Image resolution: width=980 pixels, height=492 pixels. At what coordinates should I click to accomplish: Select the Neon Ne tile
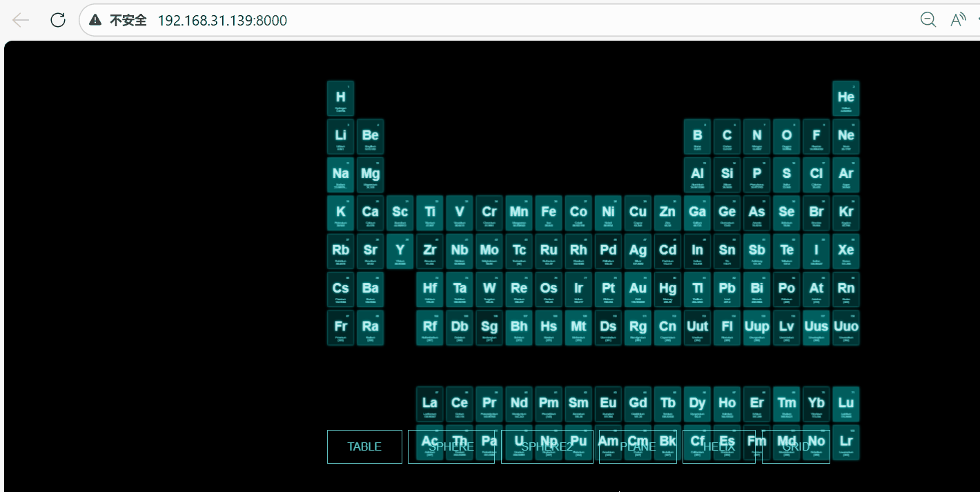(x=846, y=137)
